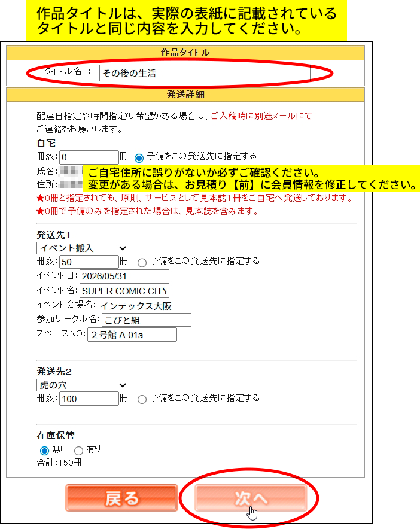Click the タイトル名 input field
This screenshot has width=420, height=529.
(x=205, y=73)
